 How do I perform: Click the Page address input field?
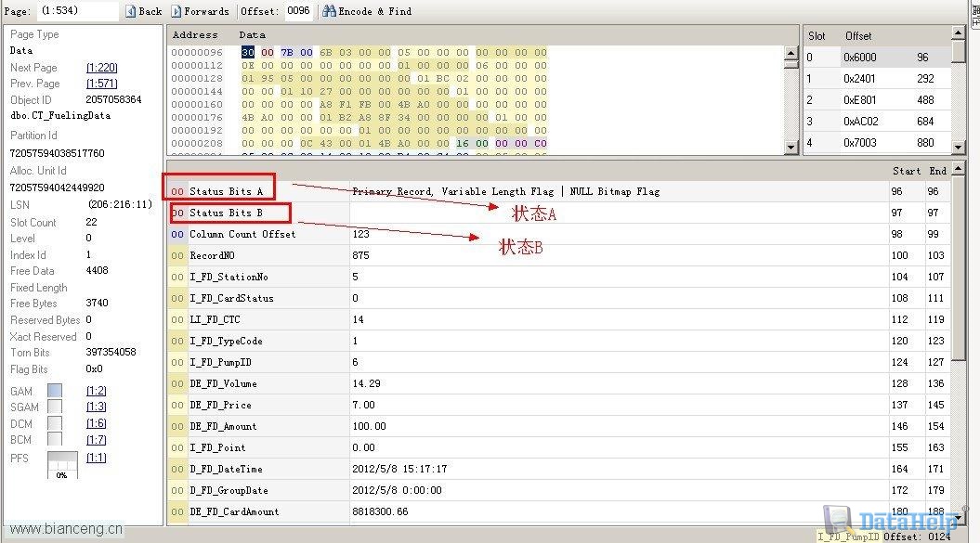point(78,11)
